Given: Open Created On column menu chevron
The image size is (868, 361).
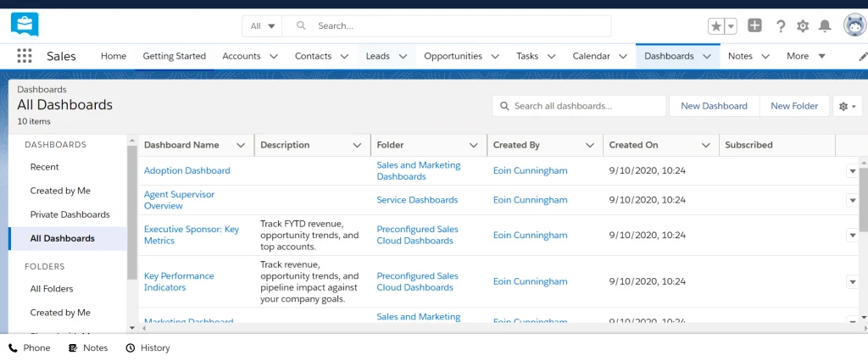Looking at the screenshot, I should (706, 145).
